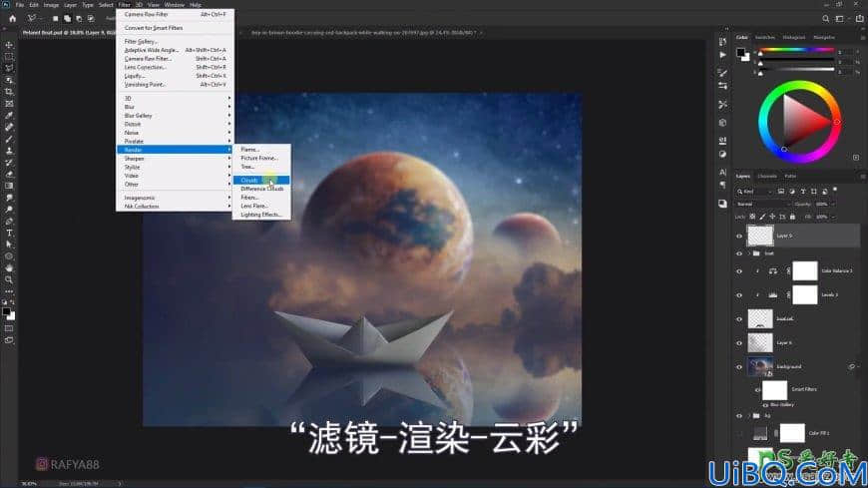Hide the Color Balance 1 adjustment layer

[739, 271]
